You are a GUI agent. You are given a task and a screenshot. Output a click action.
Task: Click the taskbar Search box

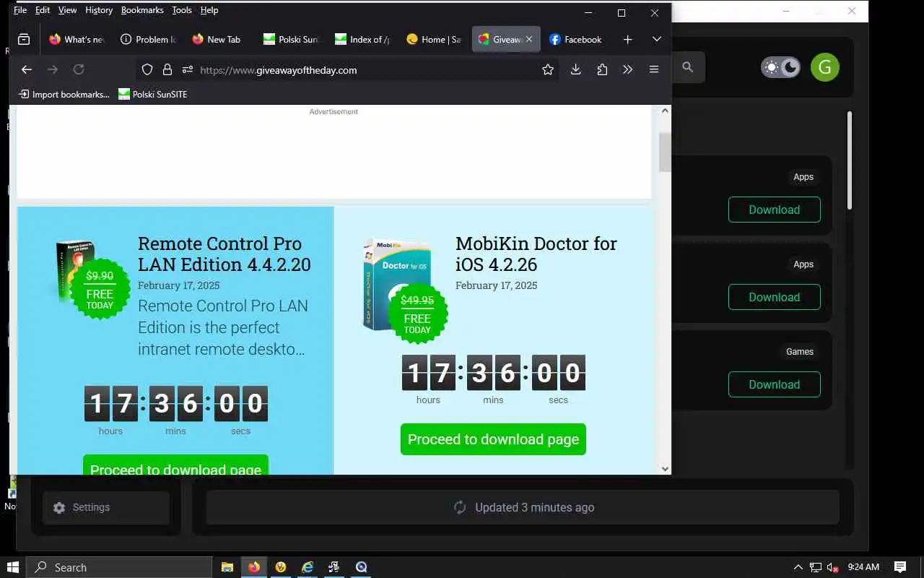(x=119, y=567)
